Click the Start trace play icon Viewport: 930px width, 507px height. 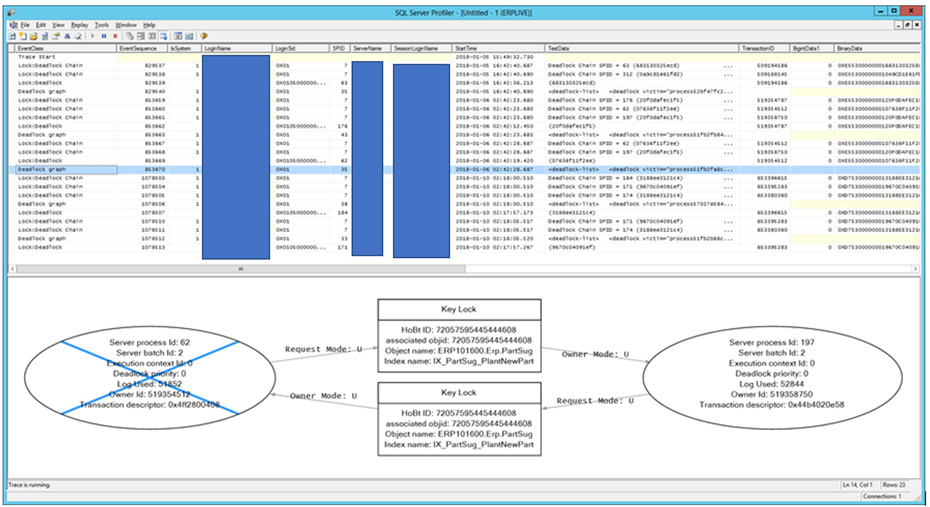93,36
